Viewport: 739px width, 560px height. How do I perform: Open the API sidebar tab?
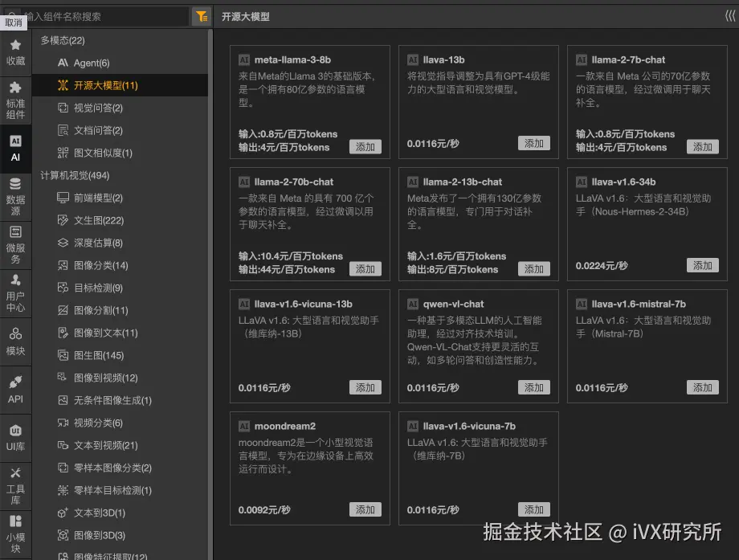click(x=15, y=390)
